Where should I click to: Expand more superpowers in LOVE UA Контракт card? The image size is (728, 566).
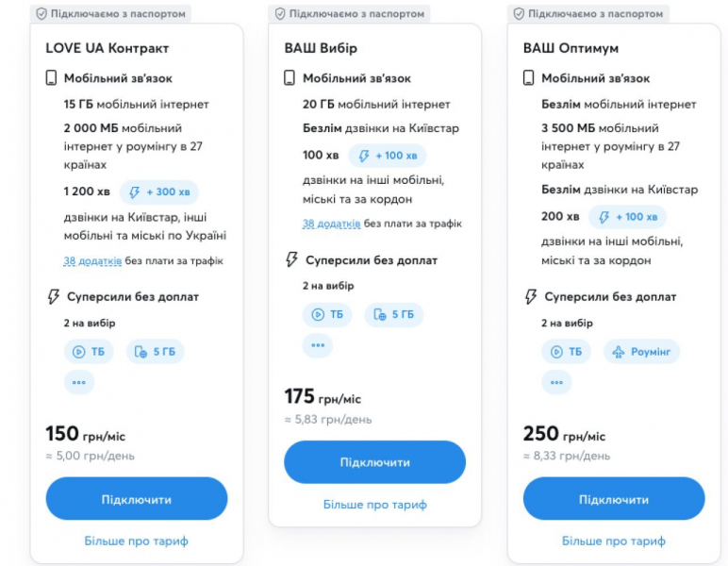(79, 382)
